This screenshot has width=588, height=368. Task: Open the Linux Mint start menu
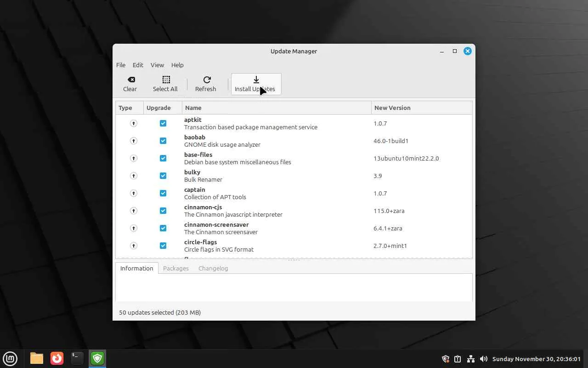10,358
